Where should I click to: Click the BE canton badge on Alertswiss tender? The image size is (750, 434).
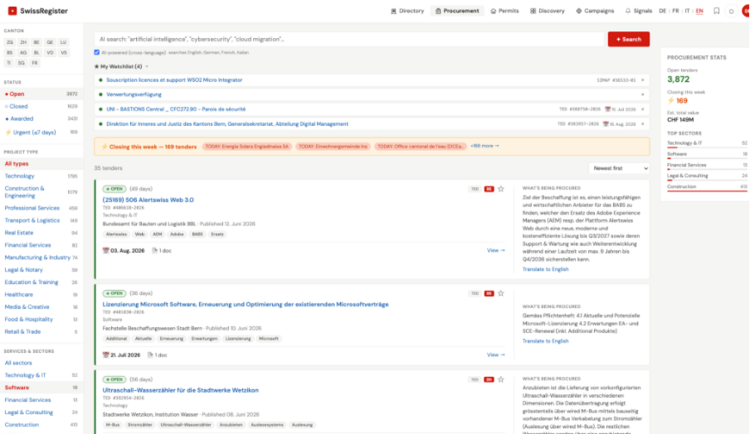488,189
